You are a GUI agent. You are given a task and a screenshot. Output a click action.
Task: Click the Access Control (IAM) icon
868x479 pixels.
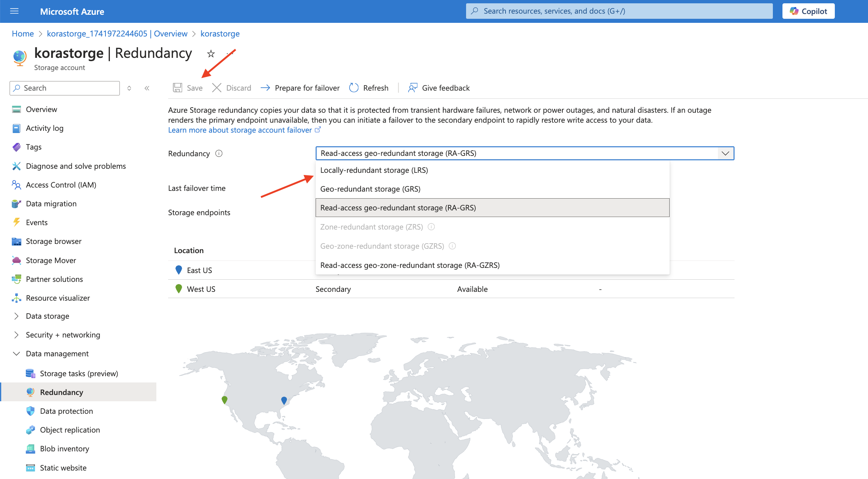tap(16, 185)
